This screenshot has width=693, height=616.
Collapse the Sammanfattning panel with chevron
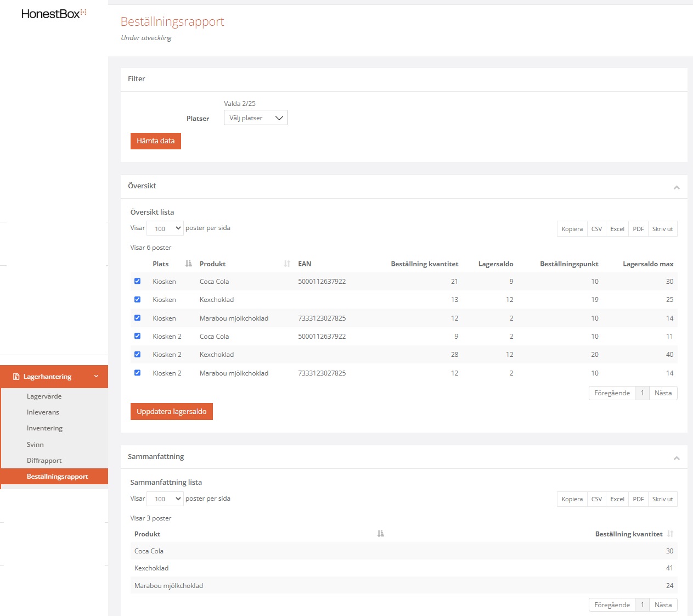point(677,458)
